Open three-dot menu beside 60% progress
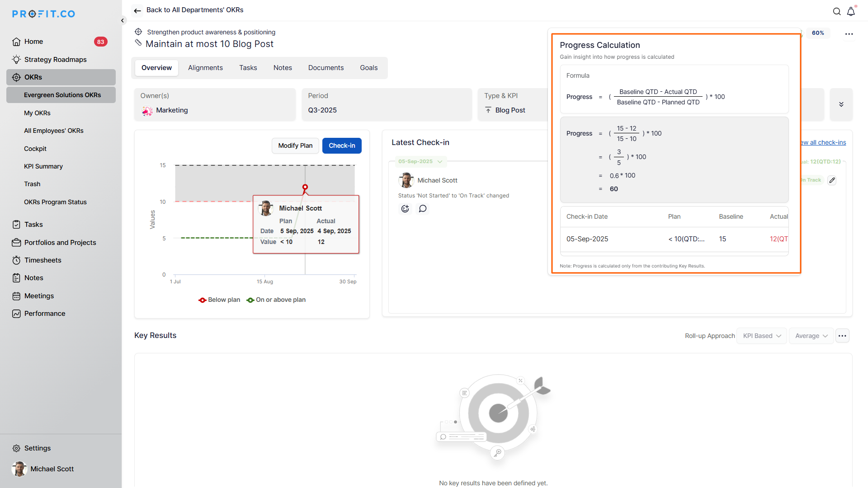 [849, 34]
